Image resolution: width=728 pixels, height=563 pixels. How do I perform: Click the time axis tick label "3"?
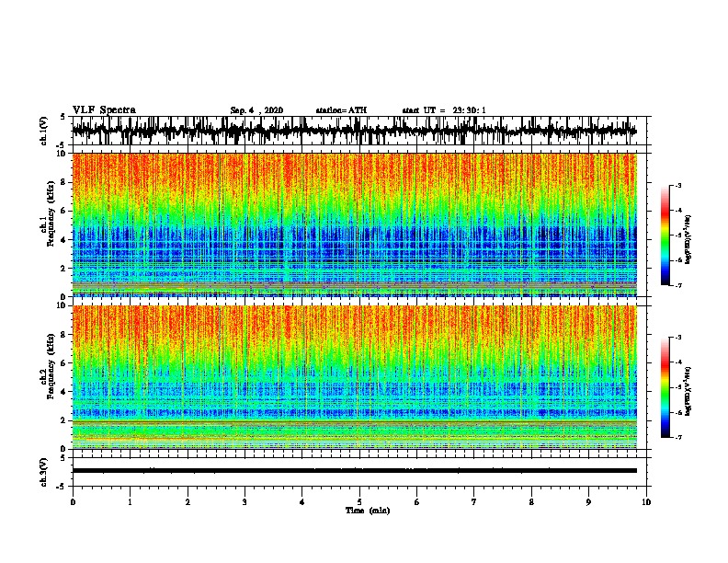coord(245,502)
